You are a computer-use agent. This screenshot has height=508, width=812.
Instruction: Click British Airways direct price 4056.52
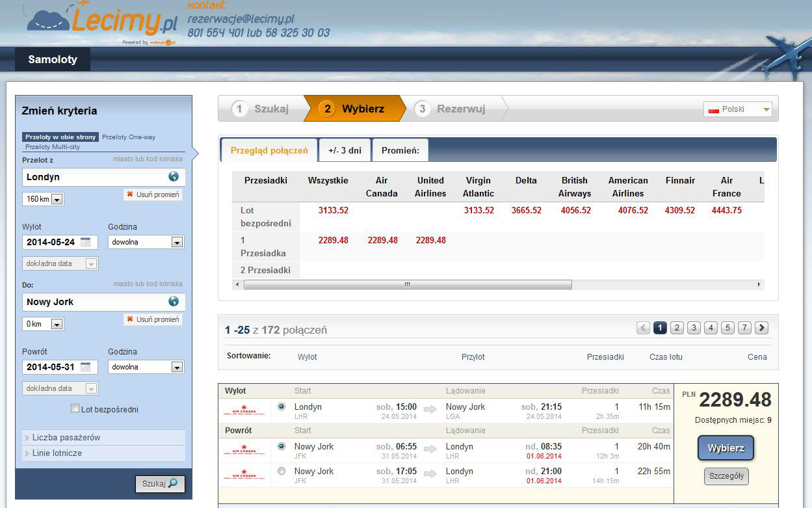575,210
